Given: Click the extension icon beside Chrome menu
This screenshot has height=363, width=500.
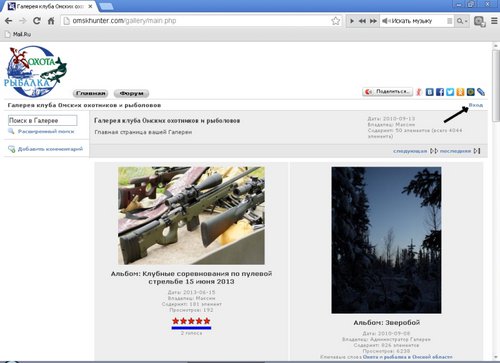Looking at the screenshot, I should click(479, 22).
